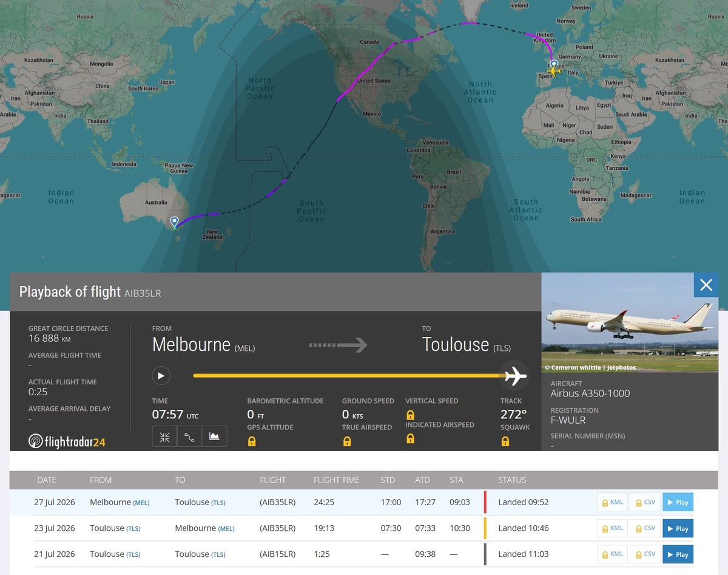
Task: Close the flight playback panel
Action: click(706, 285)
